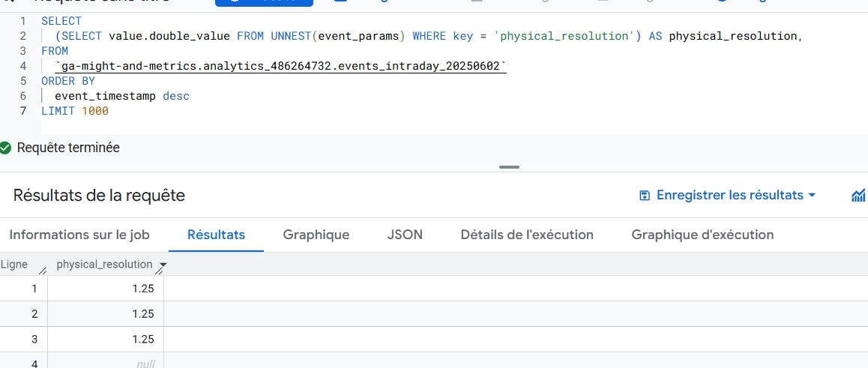Viewport: 868px width, 368px height.
Task: Click event_timestamp on query line 6
Action: [x=105, y=96]
